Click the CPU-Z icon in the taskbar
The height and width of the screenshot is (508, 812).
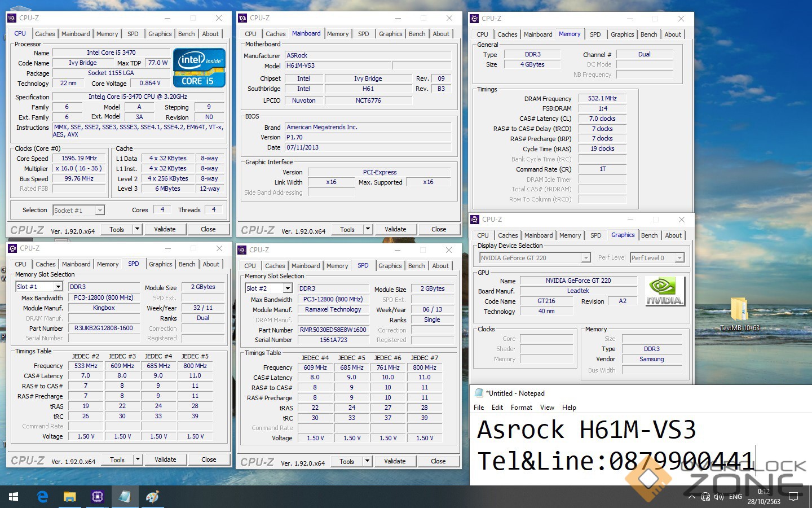(97, 497)
